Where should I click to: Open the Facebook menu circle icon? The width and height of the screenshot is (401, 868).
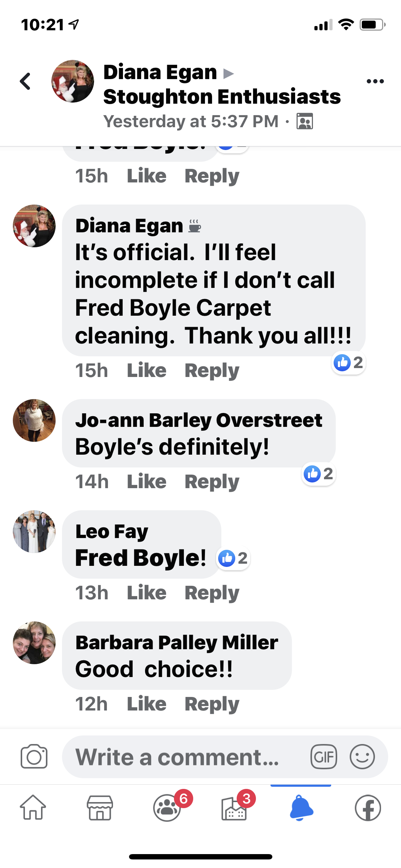pyautogui.click(x=368, y=807)
